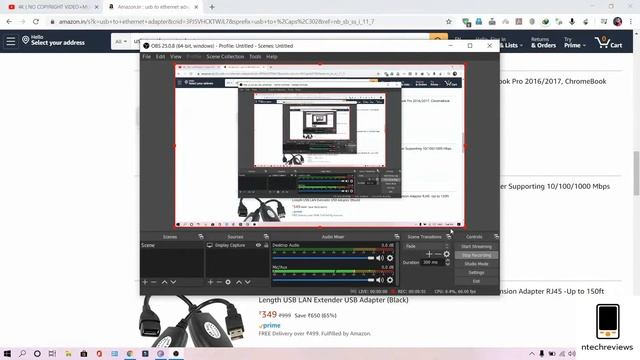Move the scene down with the Scenes down arrow
This screenshot has height=360, width=640.
click(173, 282)
